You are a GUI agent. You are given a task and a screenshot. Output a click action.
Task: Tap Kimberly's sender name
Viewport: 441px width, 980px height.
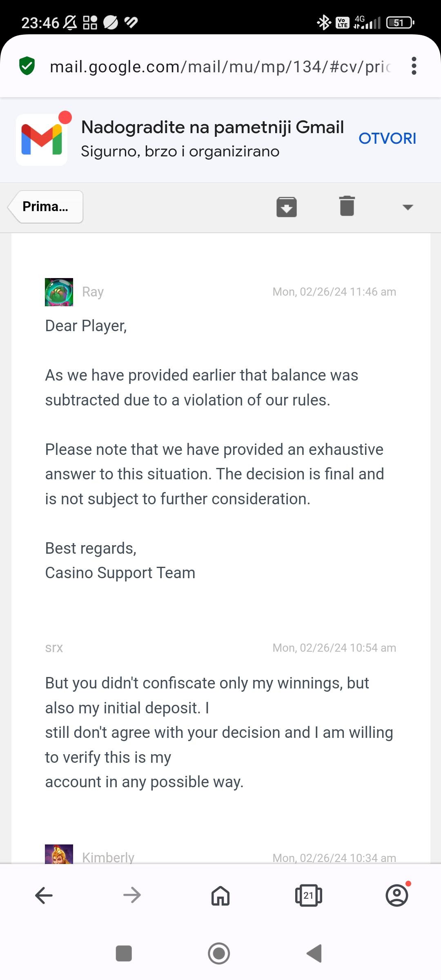tap(108, 857)
